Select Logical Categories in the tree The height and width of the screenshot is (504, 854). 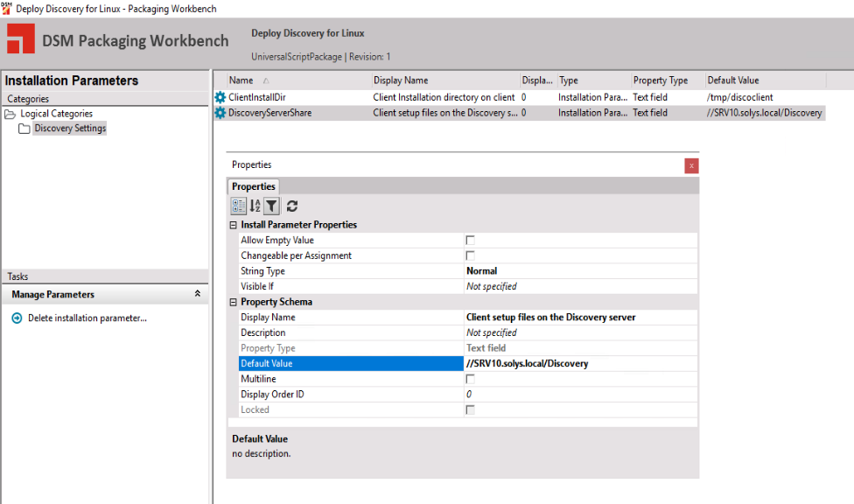click(56, 114)
